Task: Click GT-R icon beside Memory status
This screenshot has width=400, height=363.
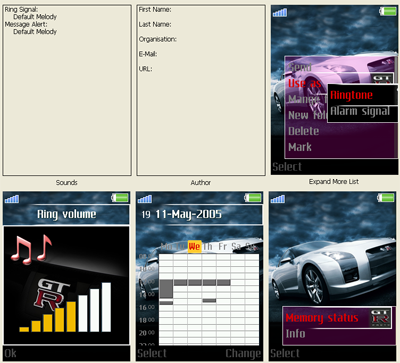Action: click(381, 318)
